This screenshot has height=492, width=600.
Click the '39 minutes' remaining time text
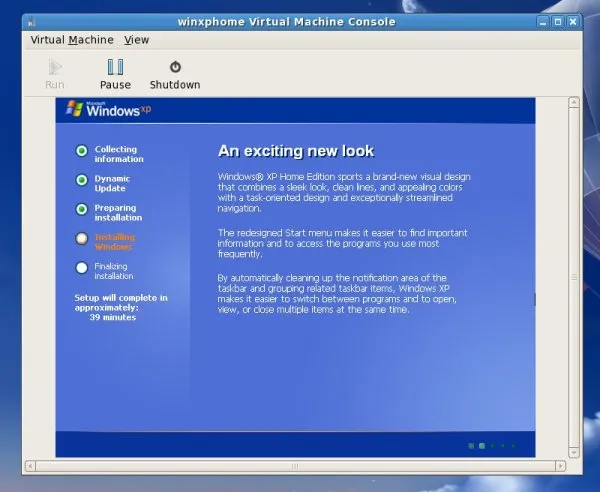113,318
